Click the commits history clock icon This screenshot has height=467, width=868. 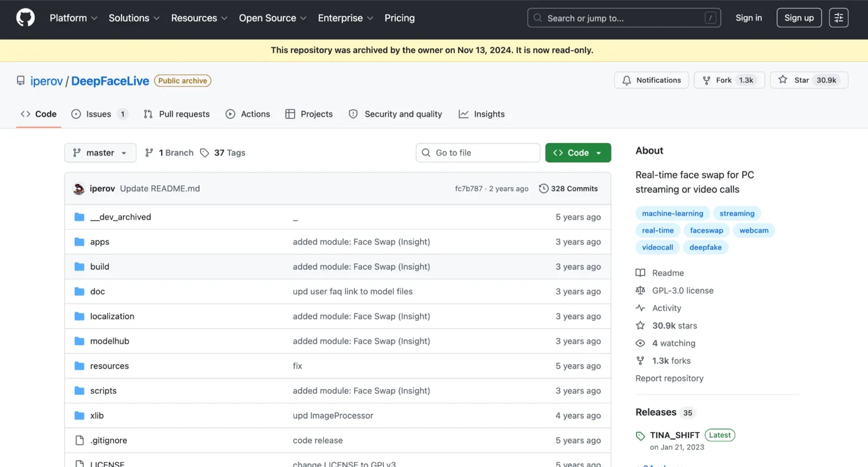(x=544, y=188)
